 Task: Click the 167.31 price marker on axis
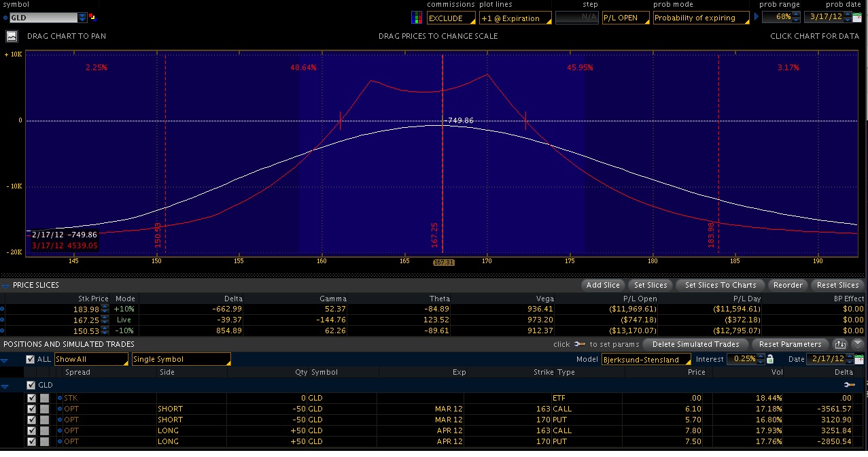[443, 262]
